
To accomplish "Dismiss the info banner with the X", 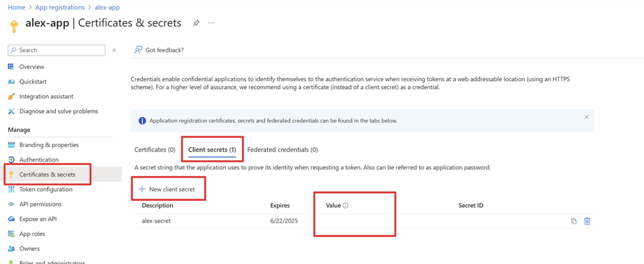I will pos(586,117).
